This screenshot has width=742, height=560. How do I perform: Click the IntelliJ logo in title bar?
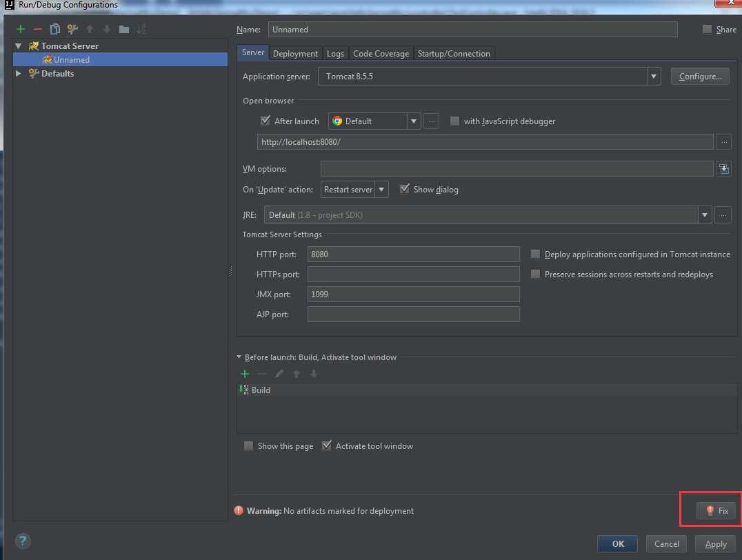9,5
